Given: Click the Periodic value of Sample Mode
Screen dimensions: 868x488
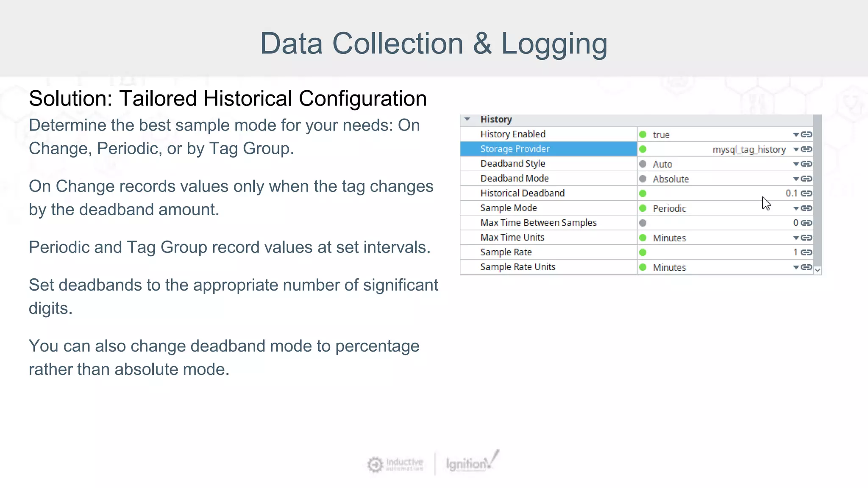Looking at the screenshot, I should pos(669,208).
